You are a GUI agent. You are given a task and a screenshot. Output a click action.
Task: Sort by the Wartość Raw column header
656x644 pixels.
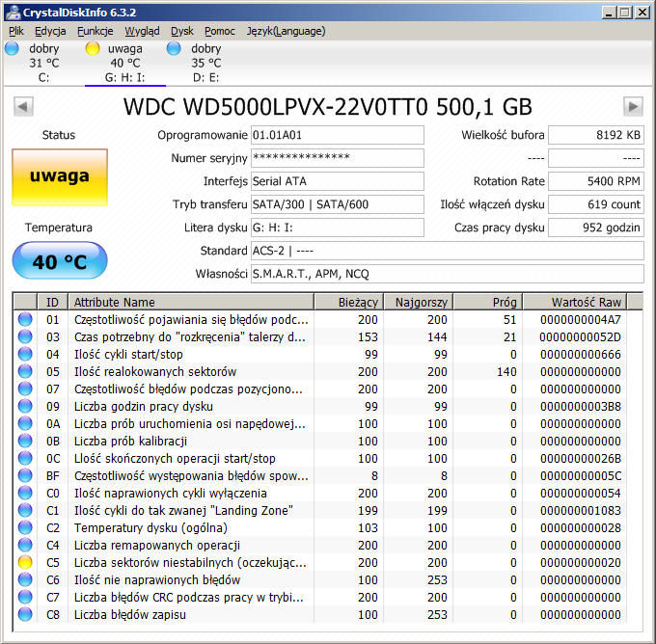(575, 302)
